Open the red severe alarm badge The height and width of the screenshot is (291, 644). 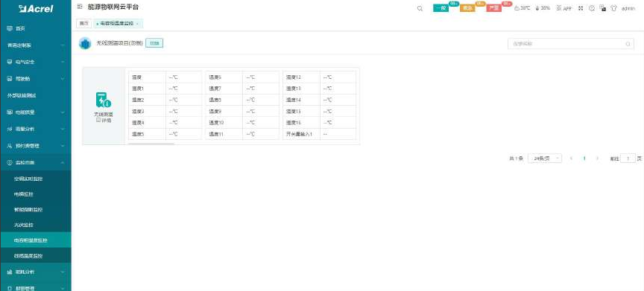(x=494, y=8)
